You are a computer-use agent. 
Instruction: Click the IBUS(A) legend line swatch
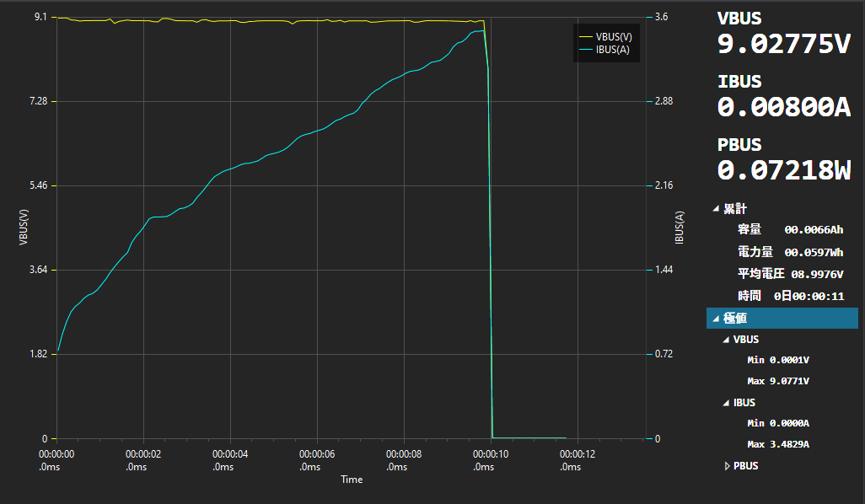[x=585, y=50]
